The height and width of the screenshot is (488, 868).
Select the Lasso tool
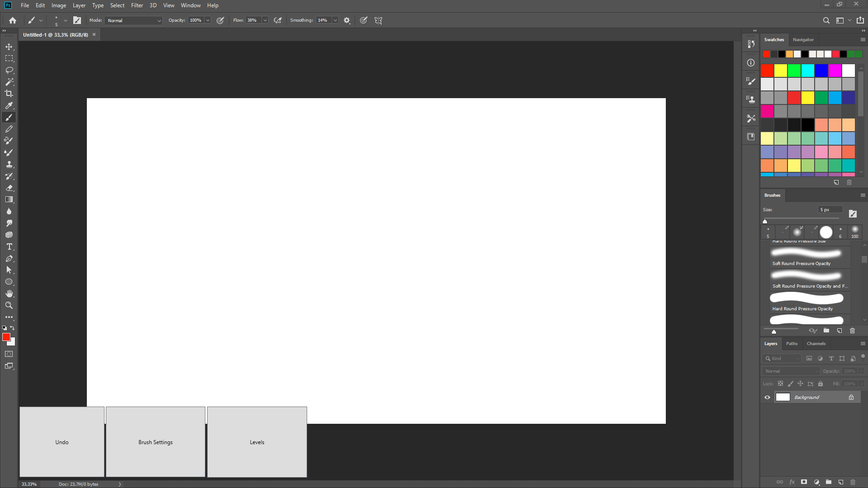click(9, 70)
